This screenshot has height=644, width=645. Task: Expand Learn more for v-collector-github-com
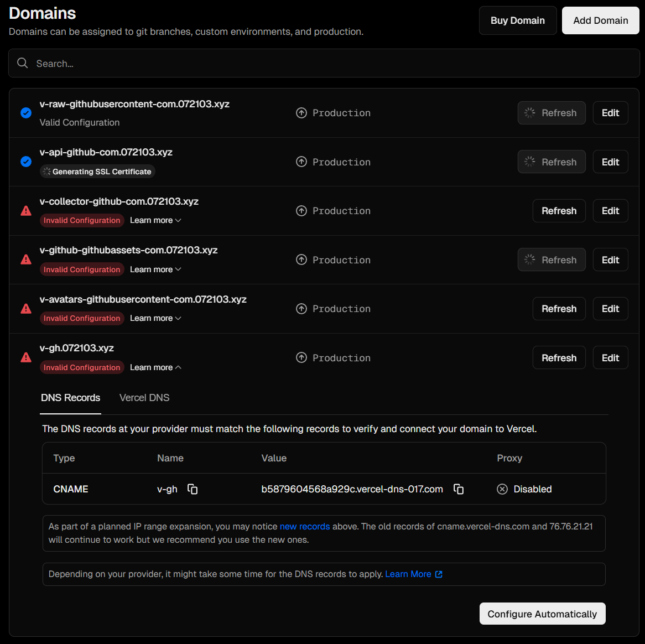(x=155, y=220)
